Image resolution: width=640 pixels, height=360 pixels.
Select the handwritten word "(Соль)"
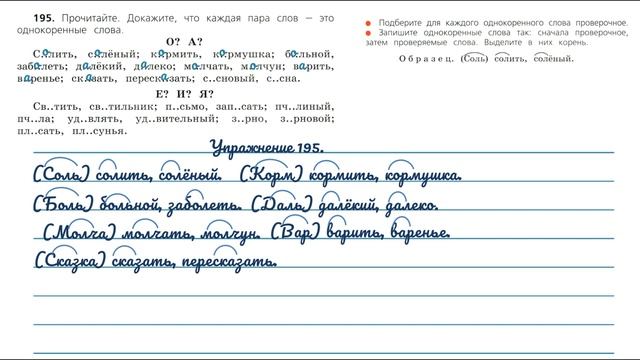tap(61, 174)
